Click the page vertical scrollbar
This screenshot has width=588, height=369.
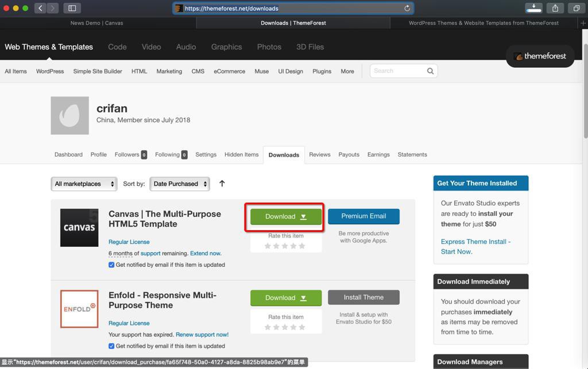pos(585,90)
